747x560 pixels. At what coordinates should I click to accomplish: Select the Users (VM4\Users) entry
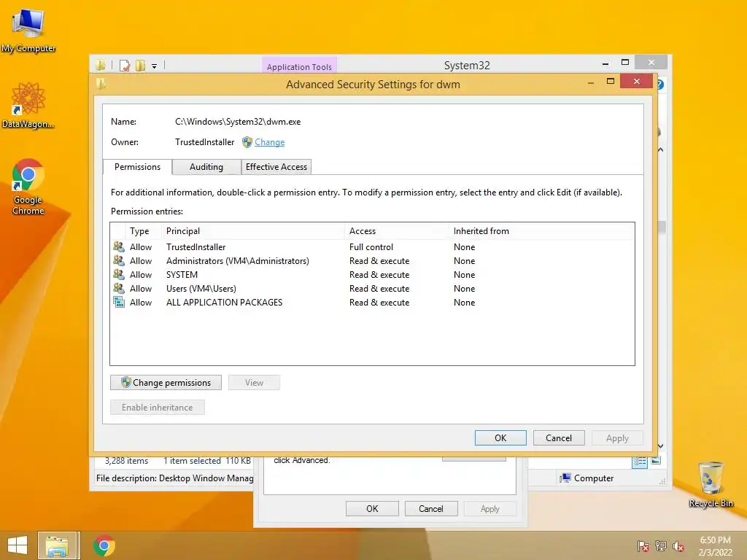(372, 288)
